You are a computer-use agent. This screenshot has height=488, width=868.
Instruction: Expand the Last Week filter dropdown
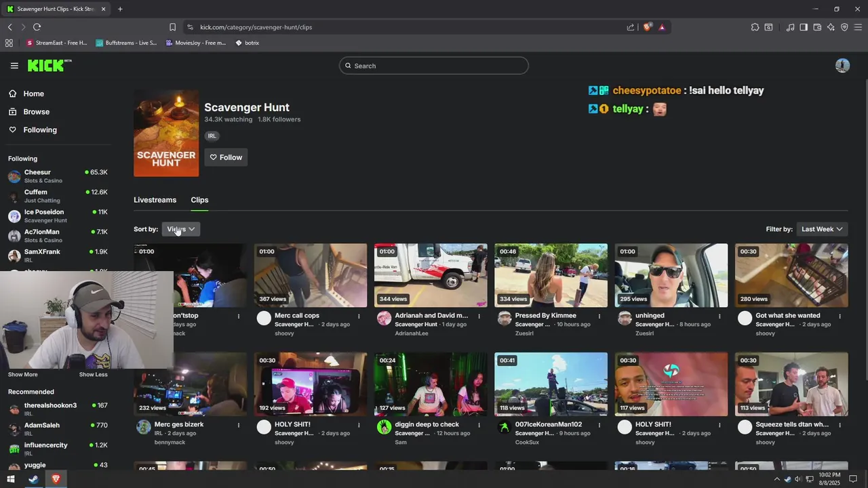tap(822, 229)
